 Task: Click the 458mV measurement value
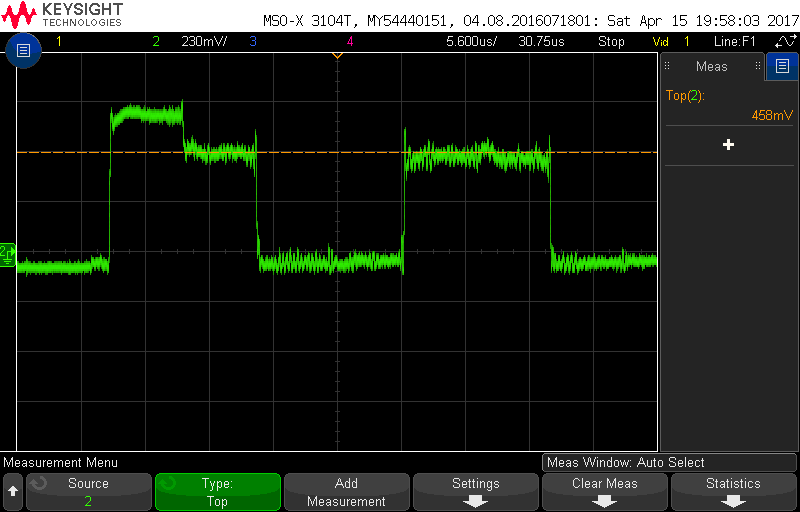[772, 115]
